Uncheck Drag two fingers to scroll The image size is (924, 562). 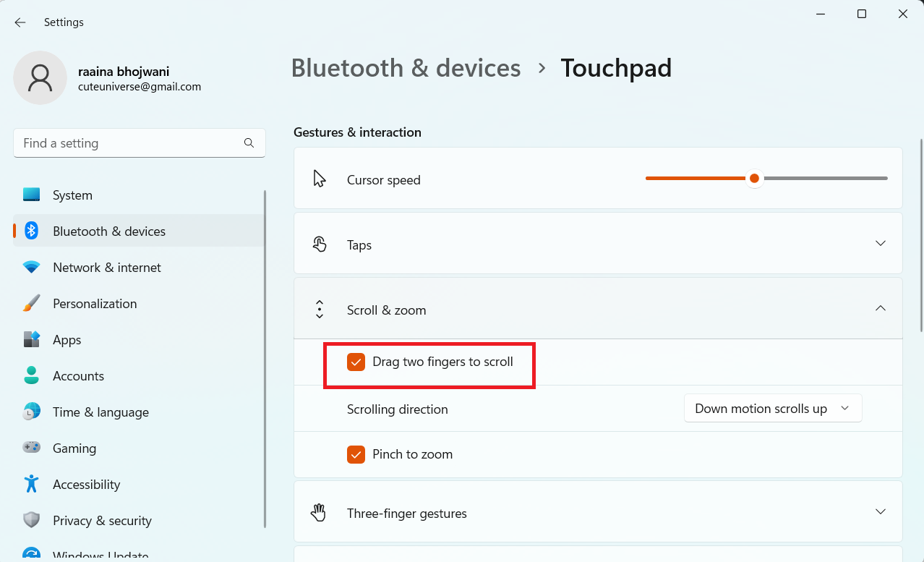[356, 362]
